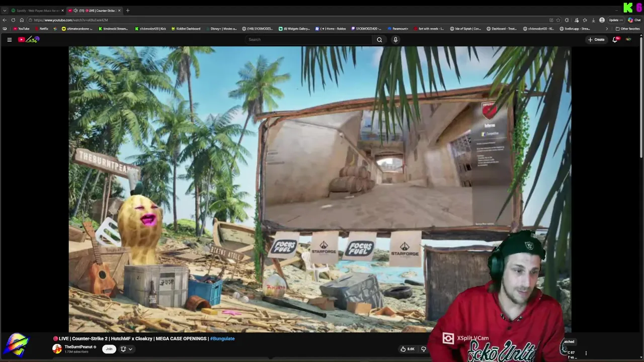This screenshot has width=644, height=362.
Task: Open the three-dot options near webcam
Action: click(x=586, y=353)
